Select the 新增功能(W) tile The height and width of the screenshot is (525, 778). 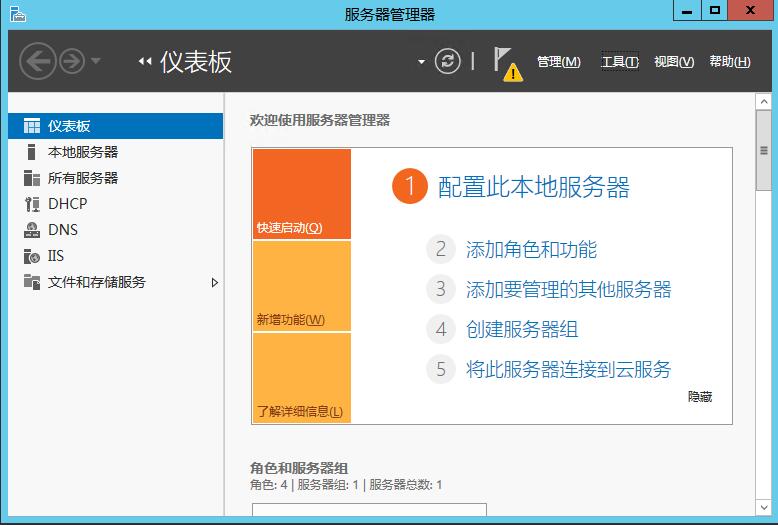pos(301,286)
